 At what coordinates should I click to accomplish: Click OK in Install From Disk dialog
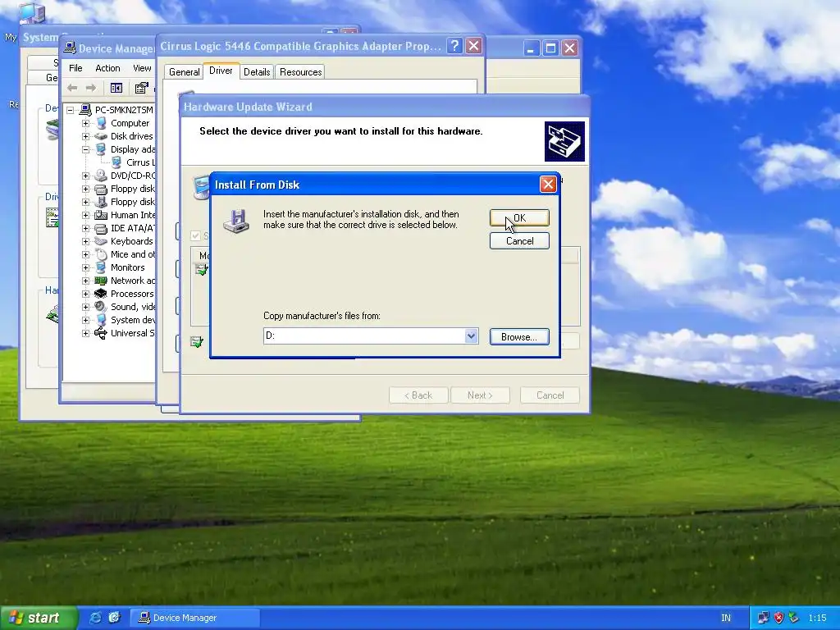(x=519, y=217)
